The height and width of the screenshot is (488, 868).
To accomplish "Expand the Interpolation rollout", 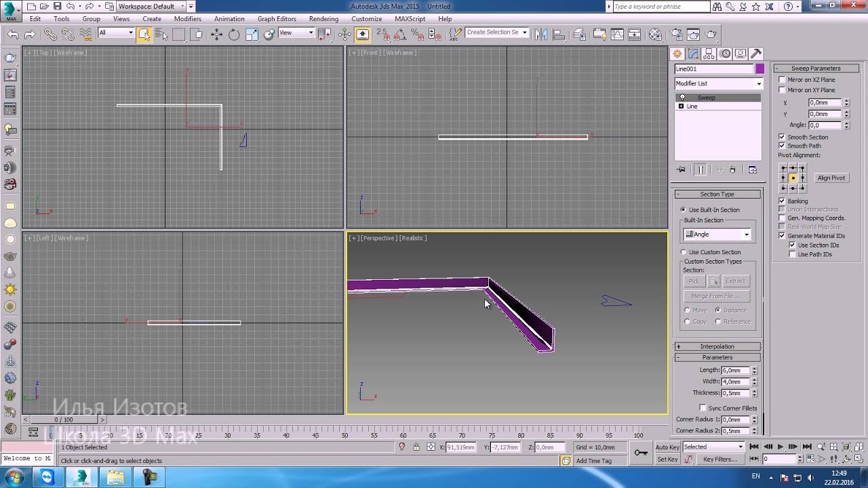I will tap(717, 346).
